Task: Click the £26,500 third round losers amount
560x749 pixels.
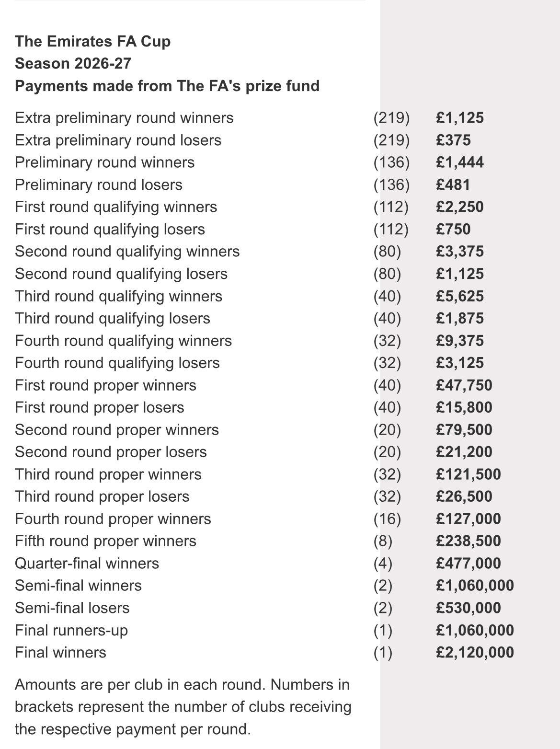Action: click(464, 496)
